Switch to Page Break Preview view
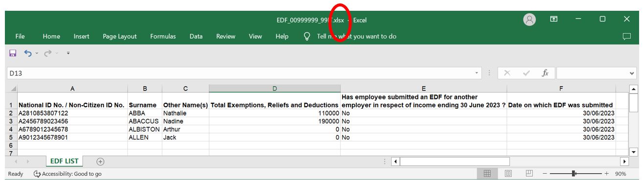 point(529,174)
